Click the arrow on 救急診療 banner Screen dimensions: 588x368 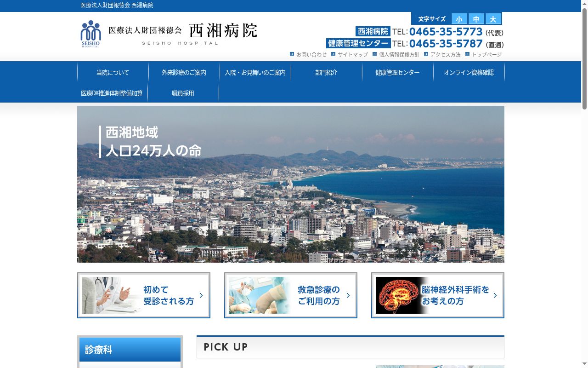point(348,295)
